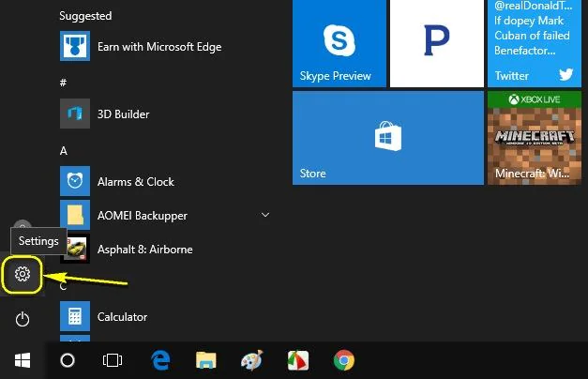Open the Windows Start button
This screenshot has height=379, width=588.
click(23, 360)
